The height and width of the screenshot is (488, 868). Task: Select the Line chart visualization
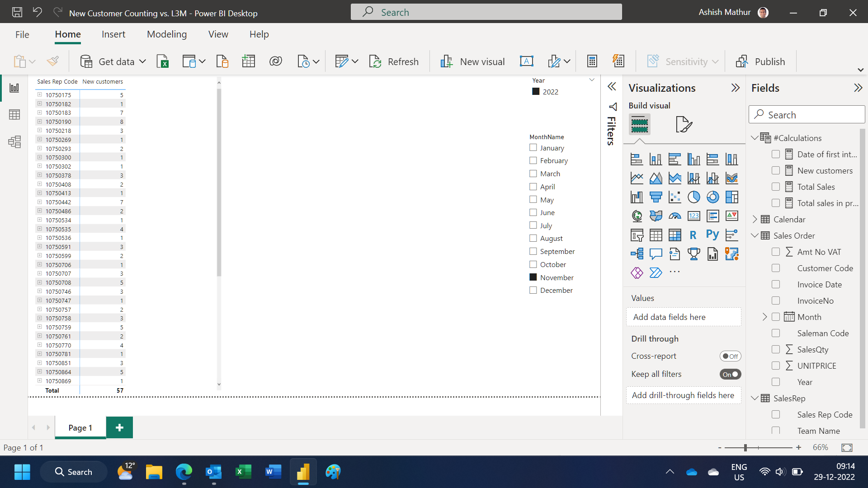(637, 178)
